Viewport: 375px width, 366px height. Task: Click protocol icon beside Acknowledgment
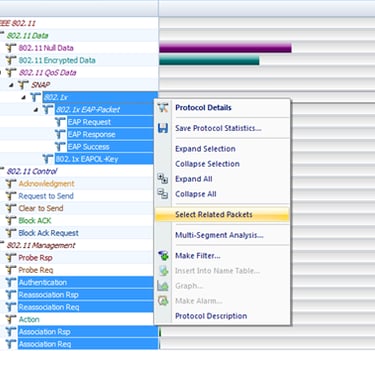[11, 184]
